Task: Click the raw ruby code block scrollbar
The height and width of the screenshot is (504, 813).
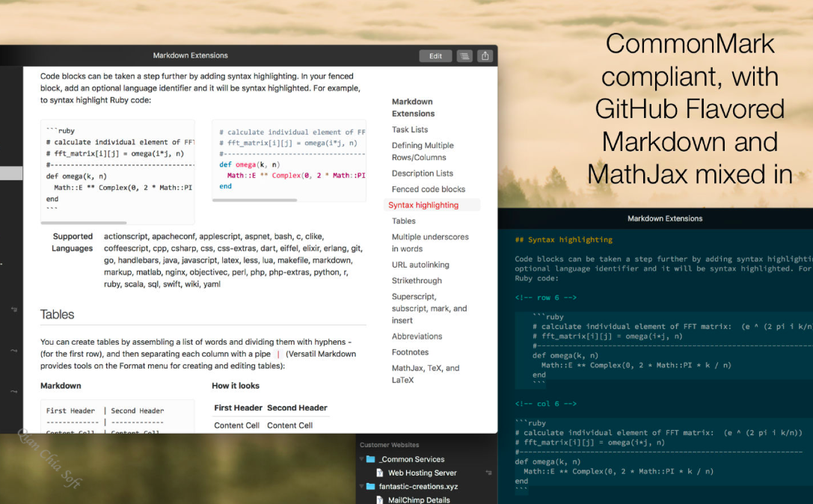Action: pos(84,223)
